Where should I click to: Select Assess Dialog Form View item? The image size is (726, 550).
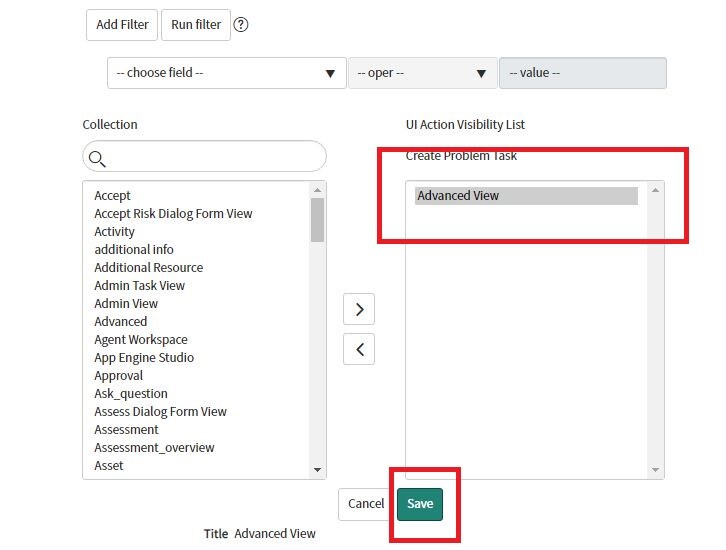(160, 412)
